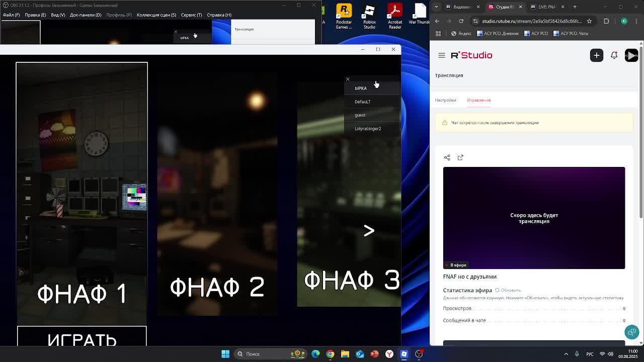Image resolution: width=644 pixels, height=362 pixels.
Task: Open the АСУ РСО. Дневник bookmark
Action: tap(498, 33)
